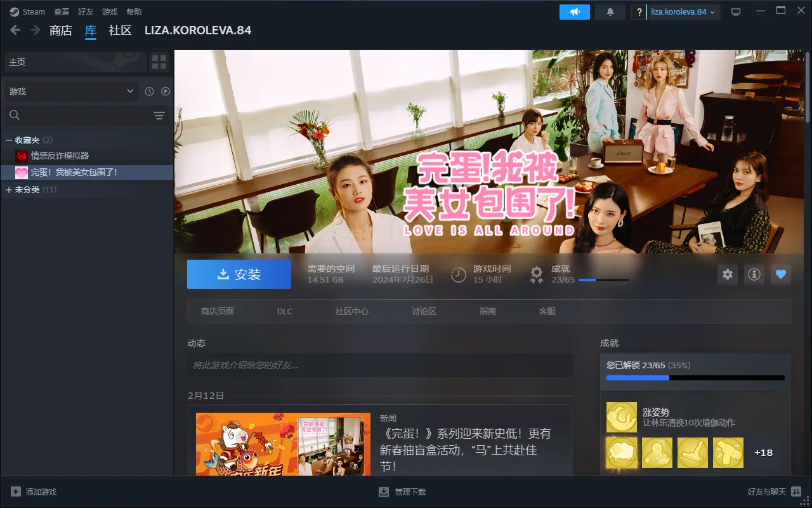Screen dimensions: 812x508
Task: Open the 游戏 library category dropdown
Action: click(71, 91)
